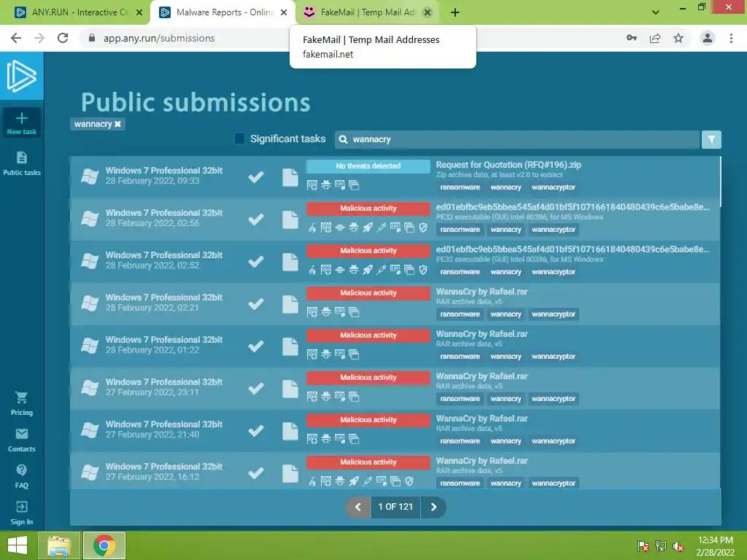Click the browser back arrow
The image size is (747, 560).
[x=16, y=38]
